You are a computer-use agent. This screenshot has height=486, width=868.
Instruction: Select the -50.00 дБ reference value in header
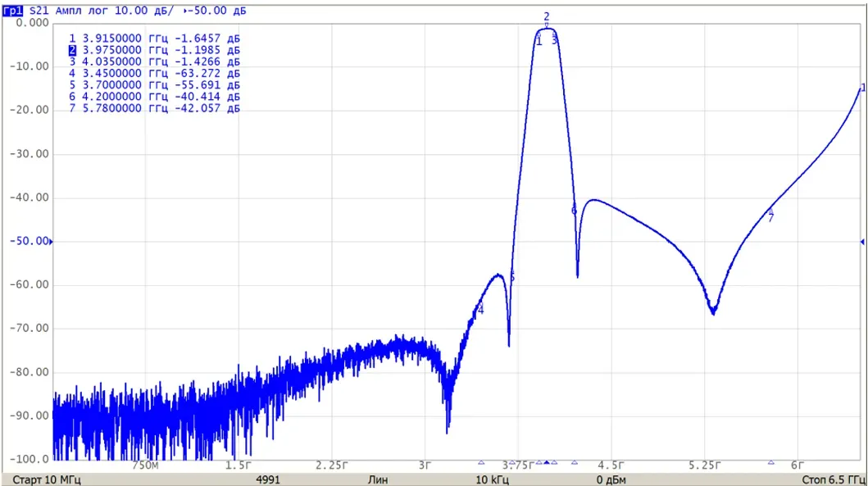(x=217, y=11)
